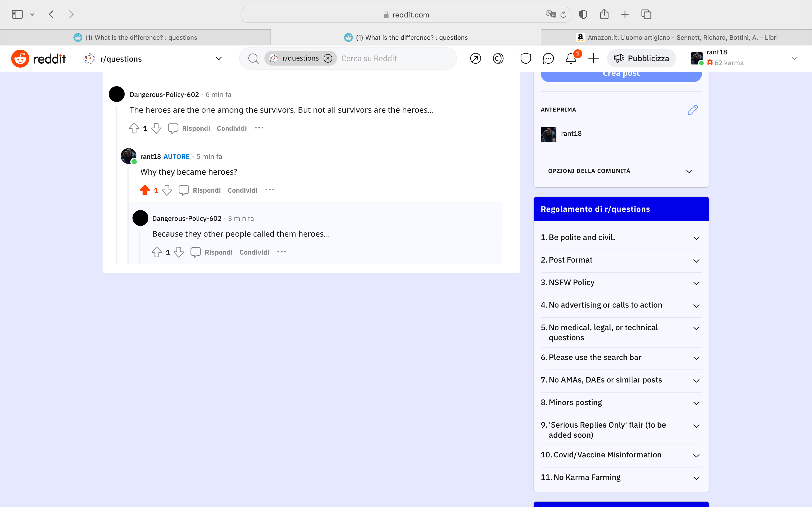Upvote the 'The heroes are the one' comment
The height and width of the screenshot is (507, 812).
134,128
